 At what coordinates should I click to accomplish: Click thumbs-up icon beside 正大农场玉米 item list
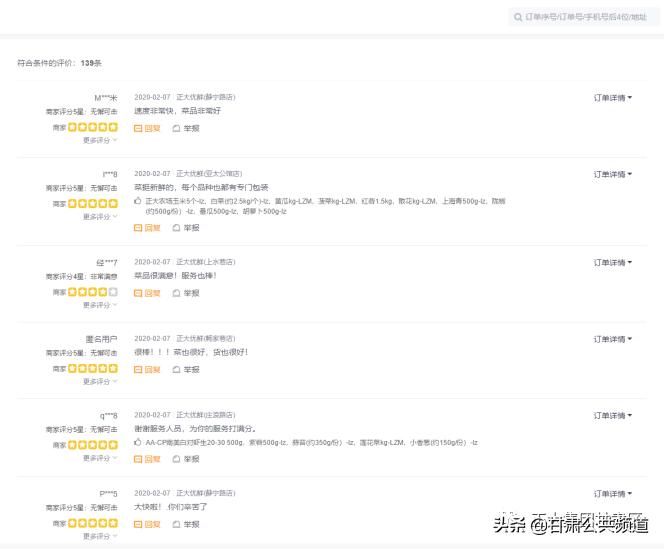138,201
